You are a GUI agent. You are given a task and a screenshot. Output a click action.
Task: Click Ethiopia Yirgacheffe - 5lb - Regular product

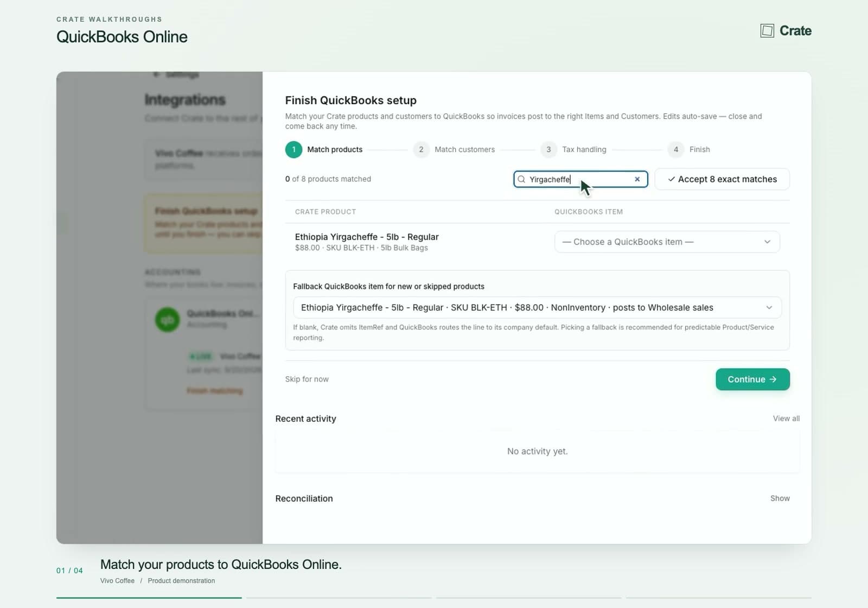pos(367,237)
